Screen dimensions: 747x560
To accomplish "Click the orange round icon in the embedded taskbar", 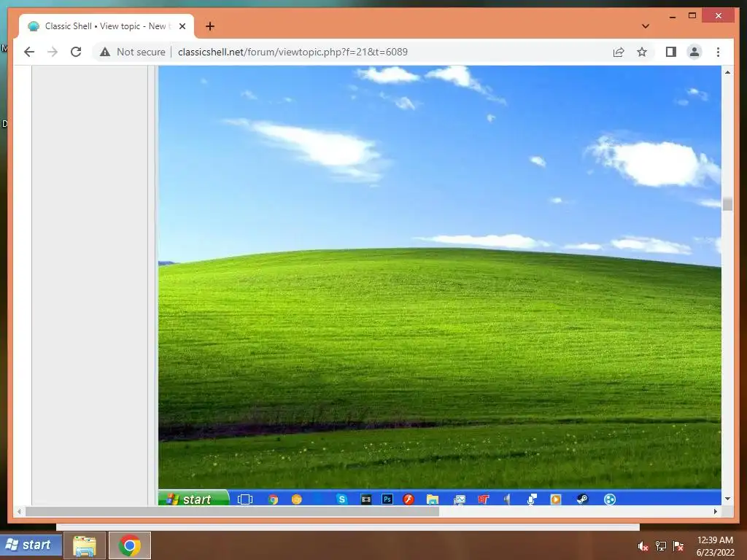I will click(x=296, y=499).
